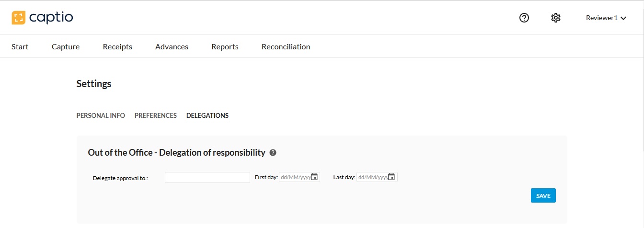Go to the Start menu item
644x228 pixels.
pyautogui.click(x=20, y=47)
